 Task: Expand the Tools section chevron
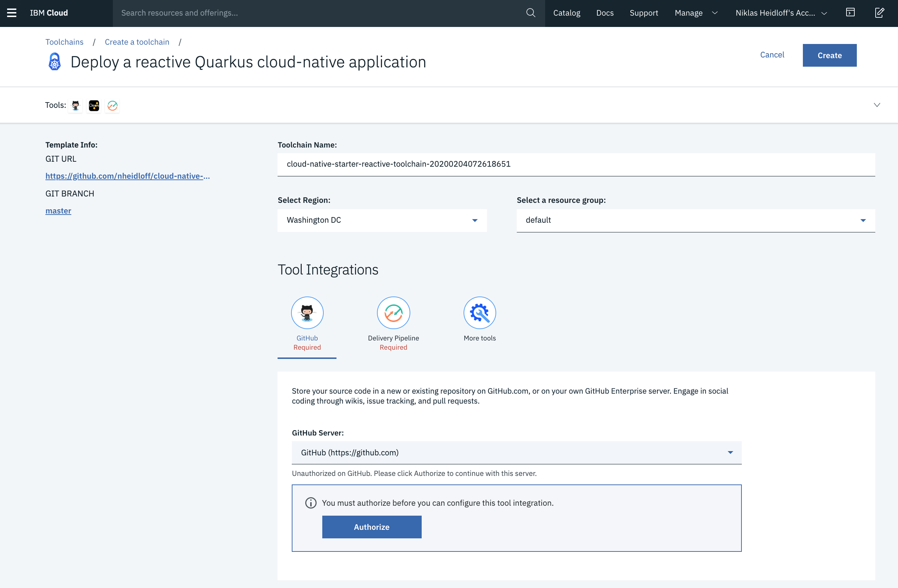tap(877, 105)
